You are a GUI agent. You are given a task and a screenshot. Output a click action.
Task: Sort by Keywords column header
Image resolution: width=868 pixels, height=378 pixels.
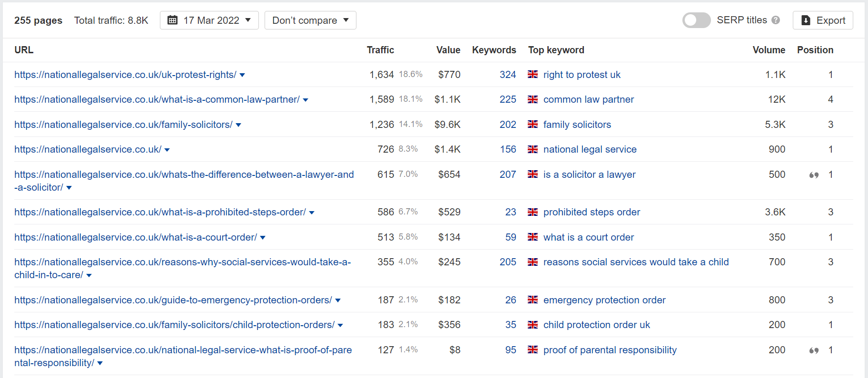pos(494,50)
